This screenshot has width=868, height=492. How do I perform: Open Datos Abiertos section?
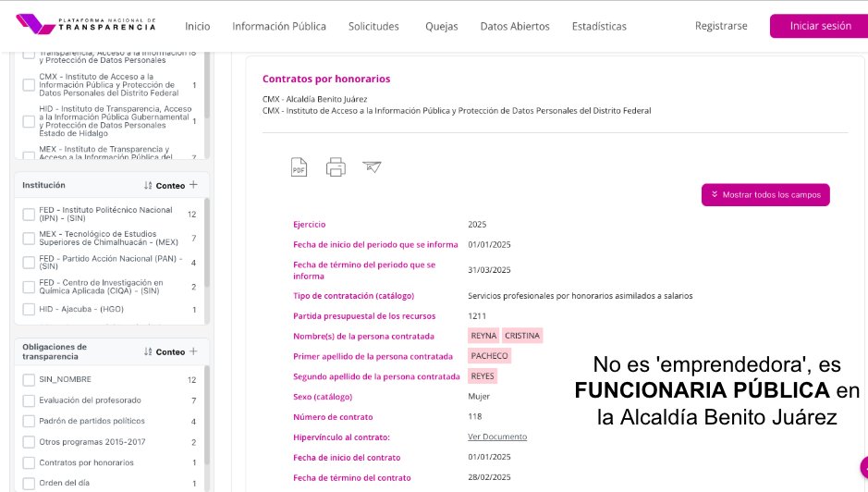pyautogui.click(x=515, y=26)
